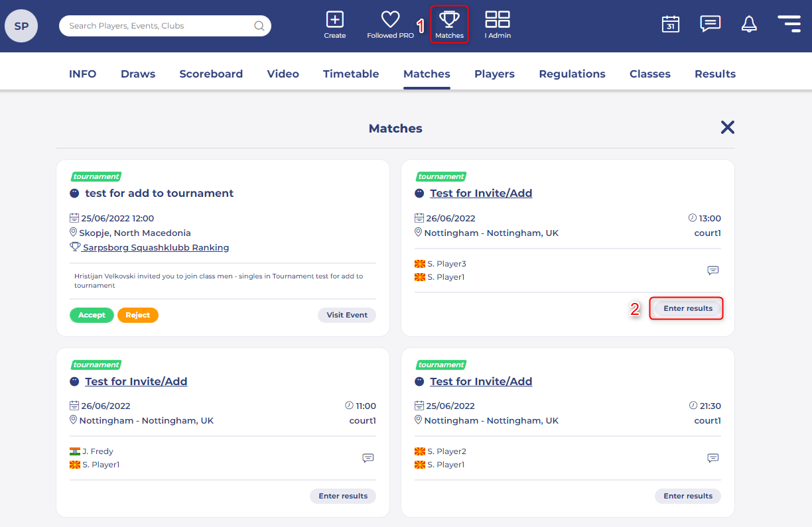Switch to the Regulations tab
812x527 pixels.
[x=572, y=74]
